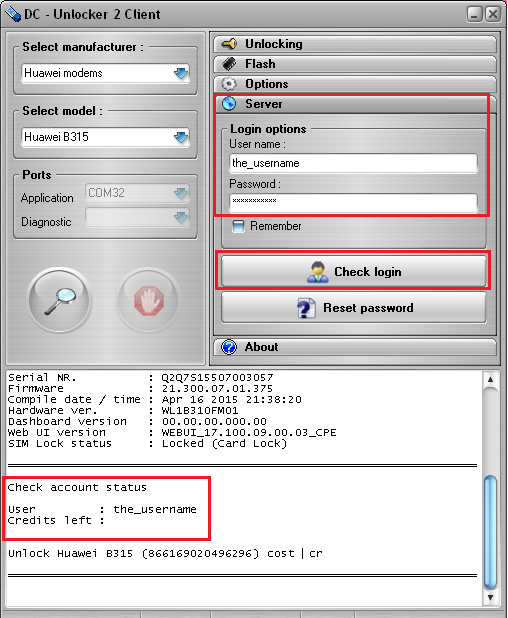Expand the Flash section

click(x=355, y=63)
